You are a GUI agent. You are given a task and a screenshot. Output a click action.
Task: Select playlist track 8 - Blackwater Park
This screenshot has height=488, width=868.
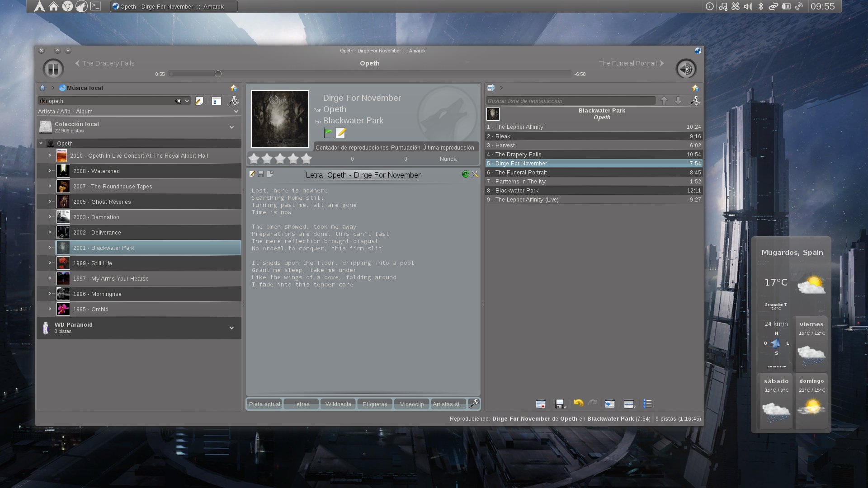[594, 191]
